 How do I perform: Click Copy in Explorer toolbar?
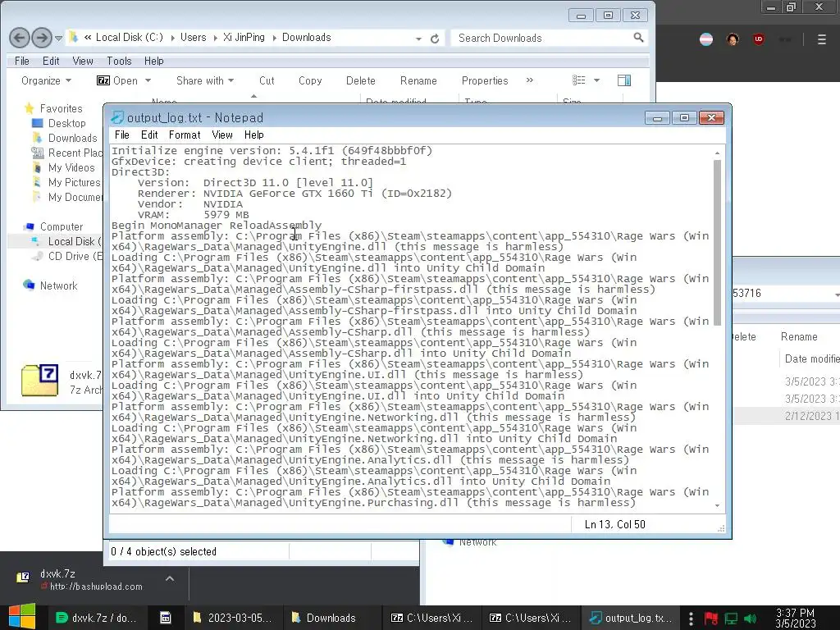(310, 81)
